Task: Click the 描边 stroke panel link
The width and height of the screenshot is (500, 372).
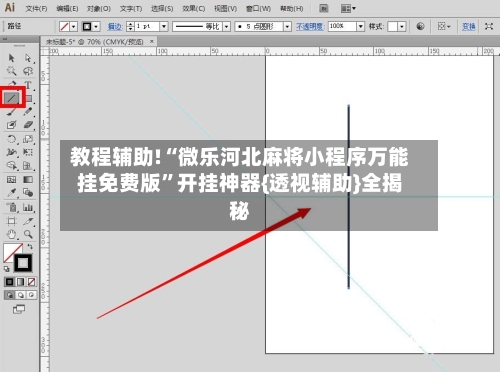Action: (115, 26)
